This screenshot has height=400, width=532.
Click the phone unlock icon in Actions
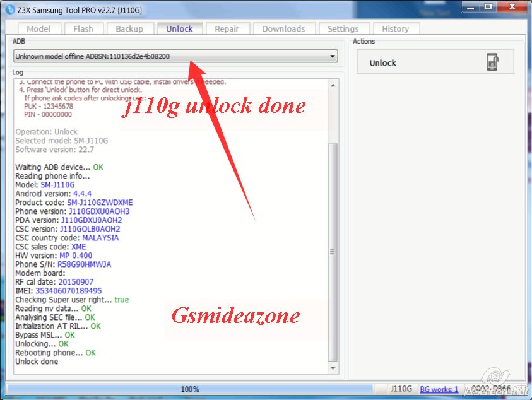coord(493,62)
